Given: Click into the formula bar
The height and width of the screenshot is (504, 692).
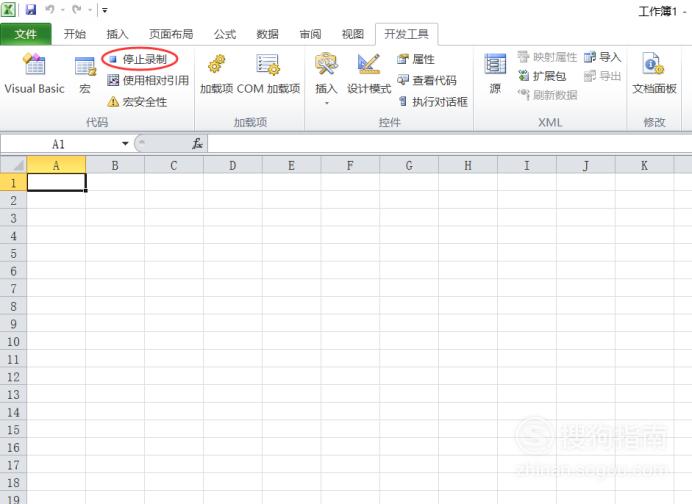Looking at the screenshot, I should [x=449, y=144].
